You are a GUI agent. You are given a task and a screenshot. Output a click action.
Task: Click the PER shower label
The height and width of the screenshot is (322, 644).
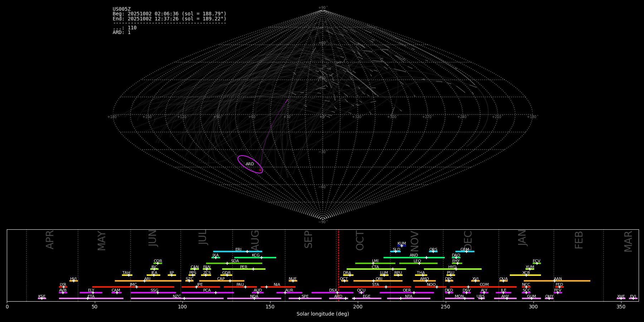244,267
